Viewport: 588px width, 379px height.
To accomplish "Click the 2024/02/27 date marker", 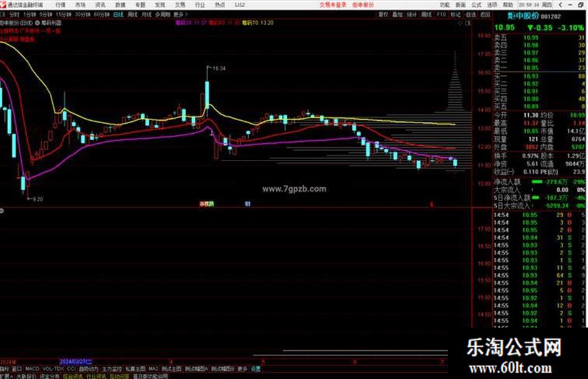I will tap(76, 362).
